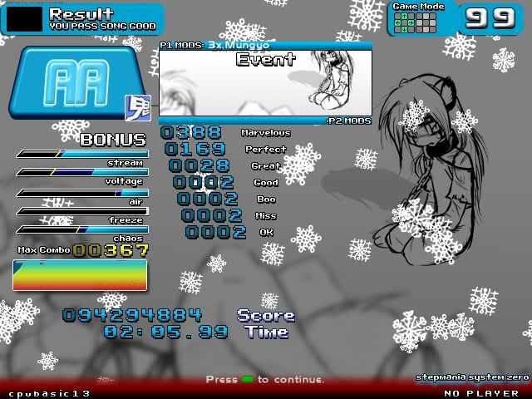The width and height of the screenshot is (532, 399).
Task: Click the max combo value 00367
Action: point(111,251)
